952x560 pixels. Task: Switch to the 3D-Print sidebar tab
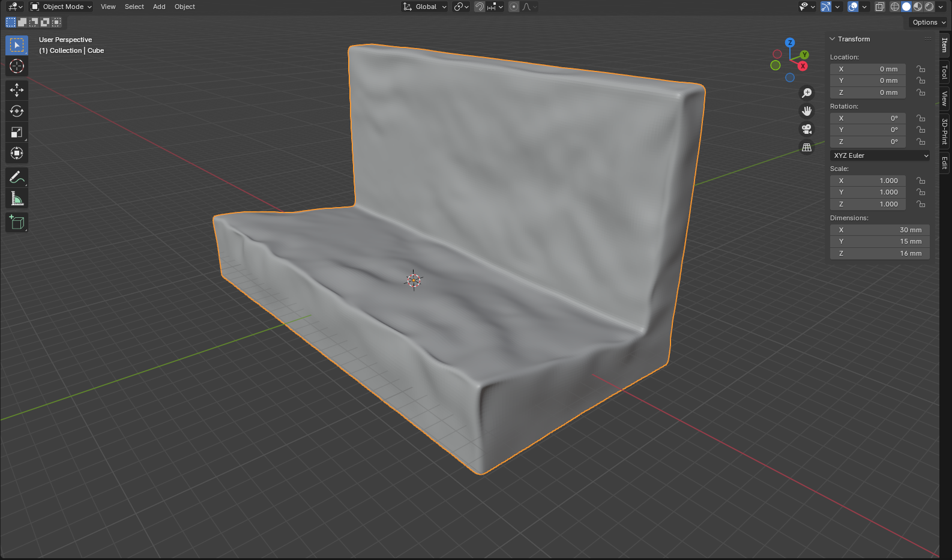pyautogui.click(x=945, y=131)
